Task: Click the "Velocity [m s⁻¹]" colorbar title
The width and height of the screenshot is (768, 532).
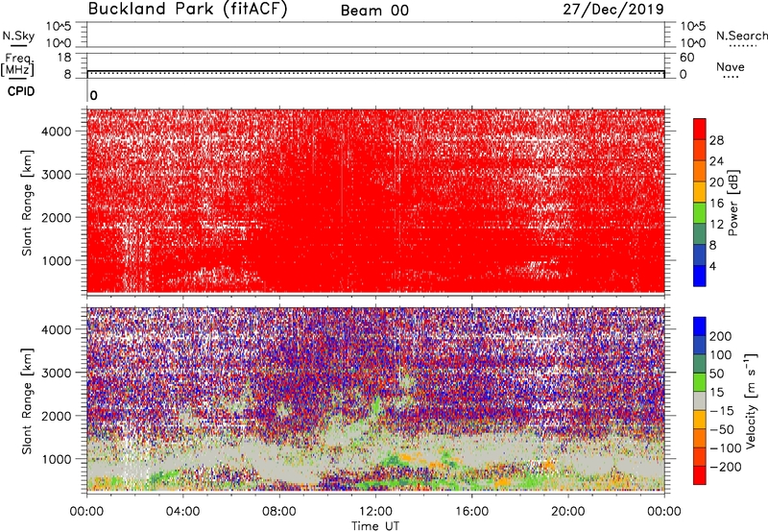Action: [x=751, y=400]
